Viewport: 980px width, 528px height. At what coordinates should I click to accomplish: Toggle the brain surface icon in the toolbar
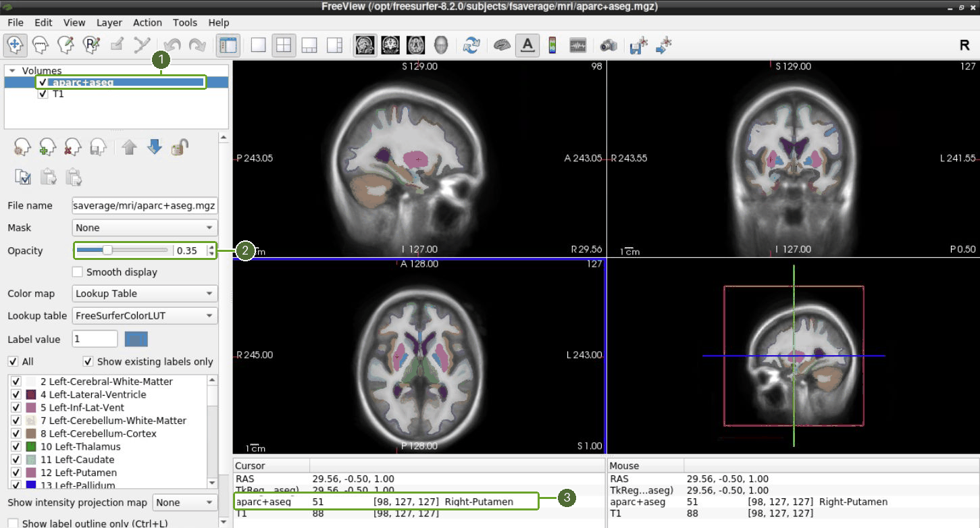point(501,45)
